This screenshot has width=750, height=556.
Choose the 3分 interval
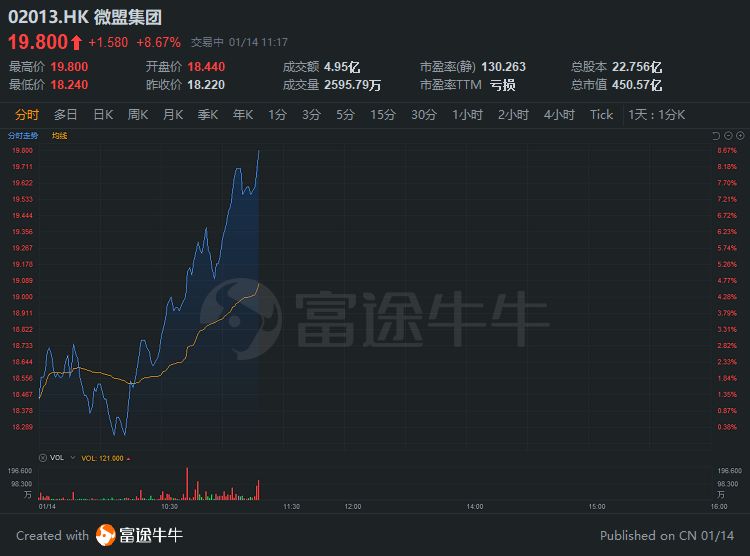point(311,115)
